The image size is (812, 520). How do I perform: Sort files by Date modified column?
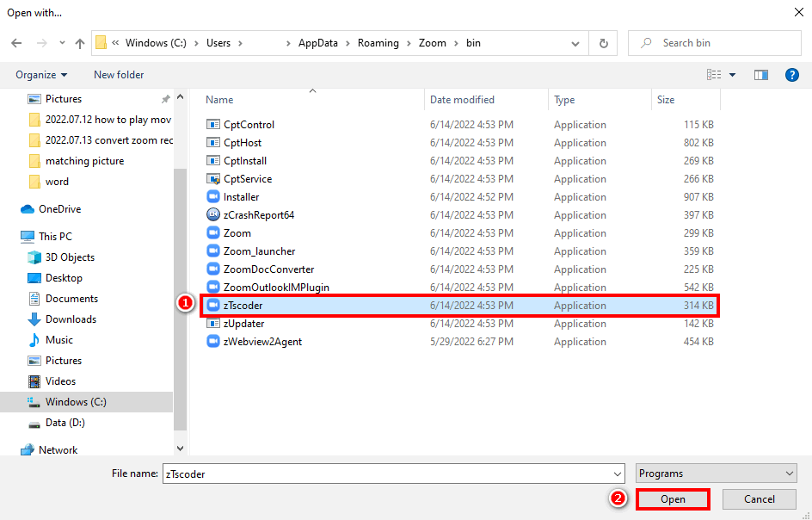pos(462,100)
